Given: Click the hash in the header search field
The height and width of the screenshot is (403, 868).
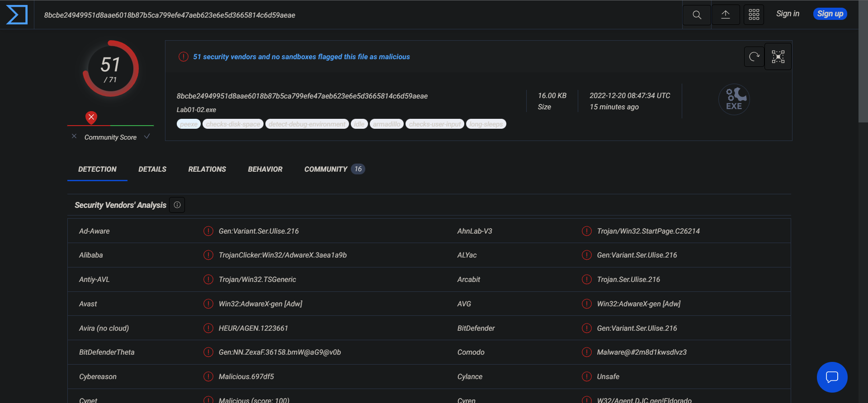Looking at the screenshot, I should (170, 15).
